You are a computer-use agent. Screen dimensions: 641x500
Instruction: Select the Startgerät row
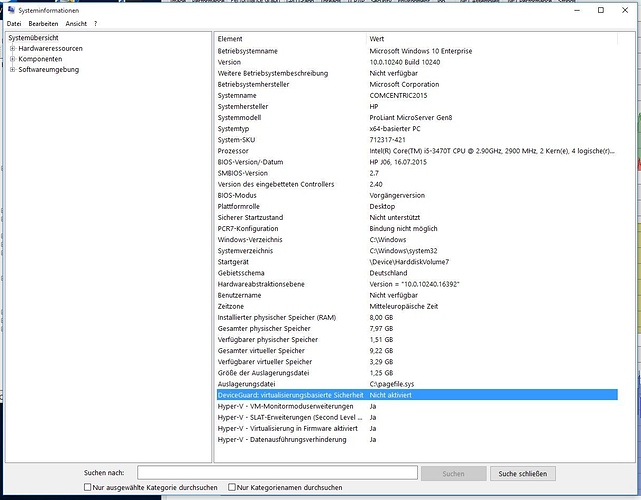pyautogui.click(x=417, y=262)
